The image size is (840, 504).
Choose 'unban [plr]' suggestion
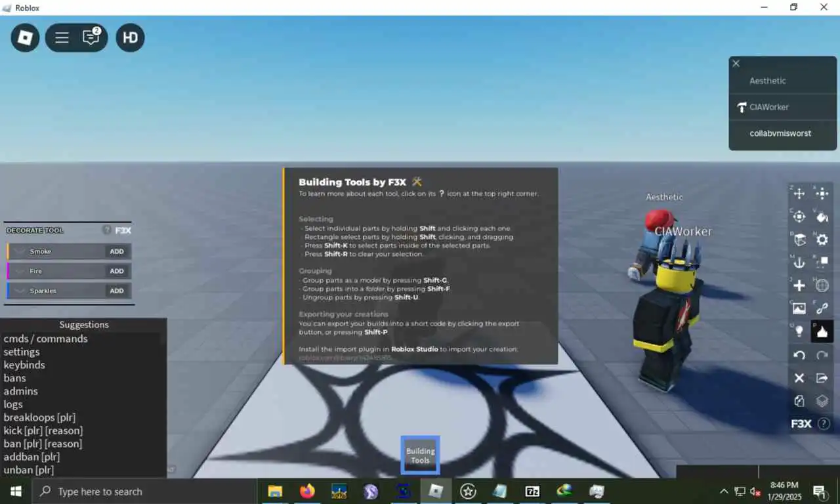pos(28,470)
